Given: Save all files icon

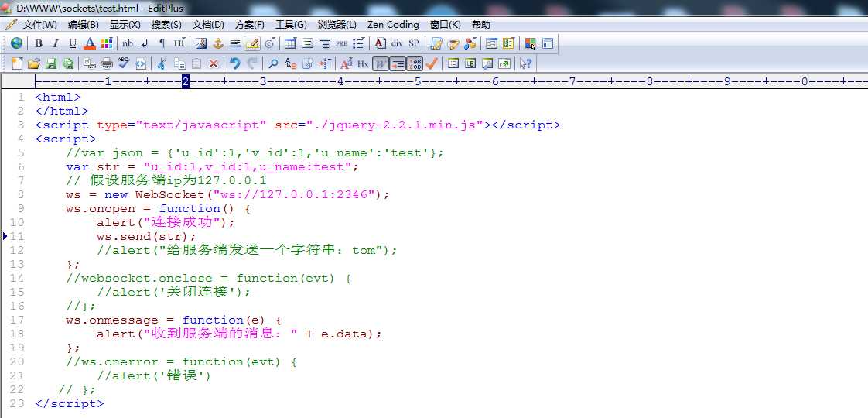Looking at the screenshot, I should [68, 63].
